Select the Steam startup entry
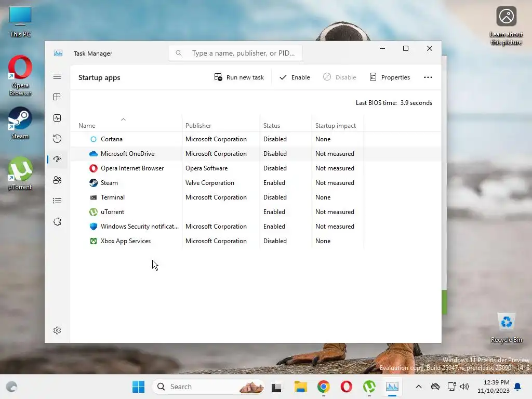This screenshot has height=399, width=532. 256,183
